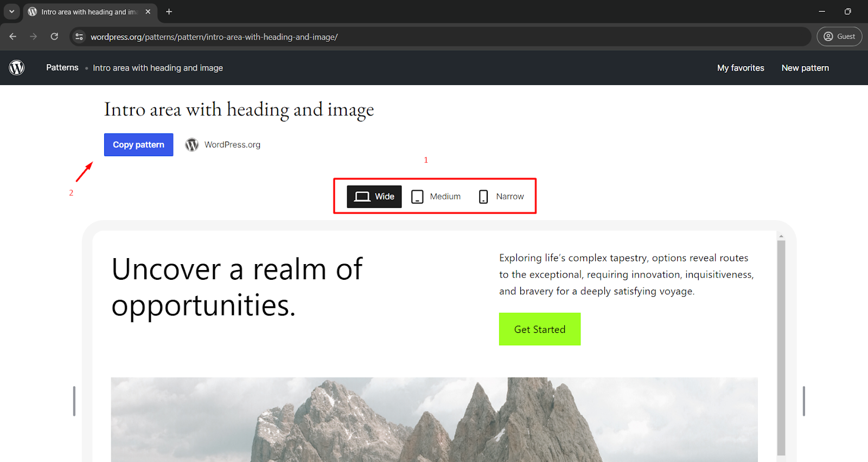Click the preview pane vertical scrollbar
Screen dimensions: 868x462
pyautogui.click(x=781, y=347)
